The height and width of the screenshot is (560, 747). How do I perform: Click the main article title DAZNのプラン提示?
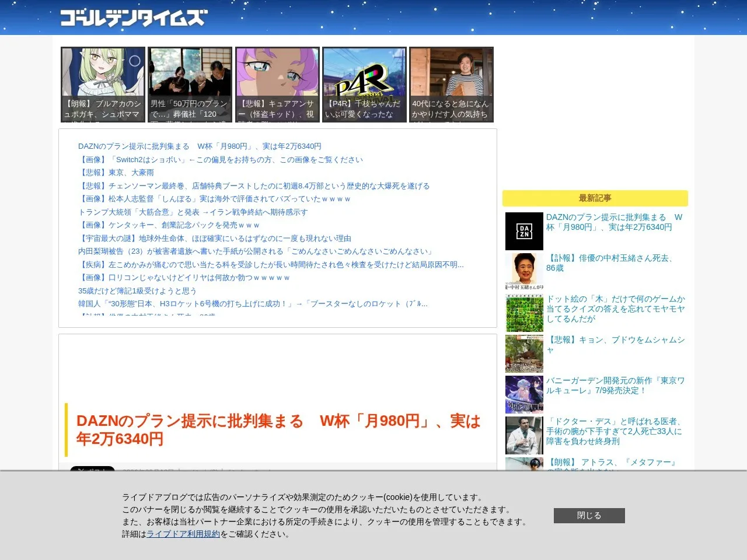[278, 430]
